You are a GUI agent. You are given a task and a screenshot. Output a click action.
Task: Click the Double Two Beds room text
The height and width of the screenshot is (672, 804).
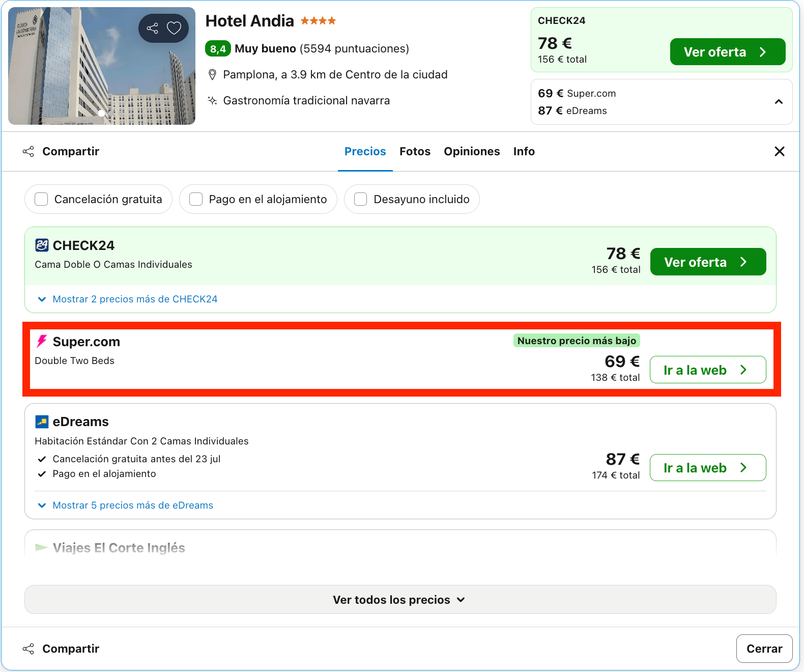pos(75,360)
